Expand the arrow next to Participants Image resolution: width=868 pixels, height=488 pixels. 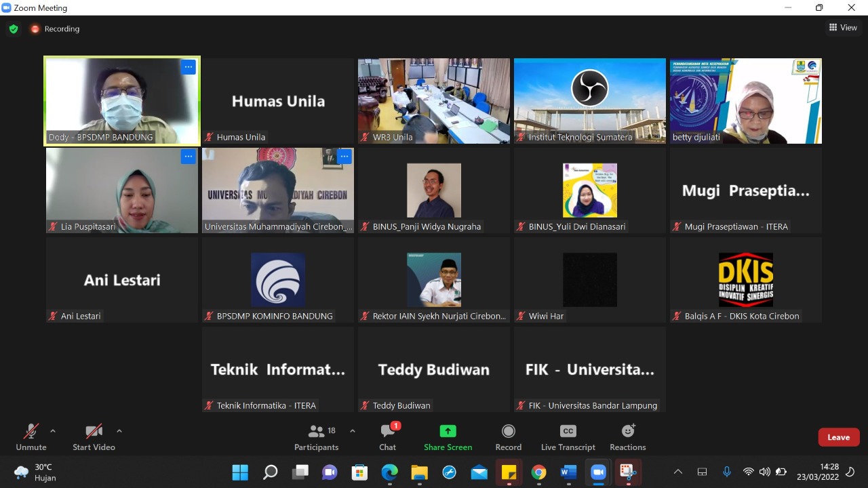click(x=353, y=431)
